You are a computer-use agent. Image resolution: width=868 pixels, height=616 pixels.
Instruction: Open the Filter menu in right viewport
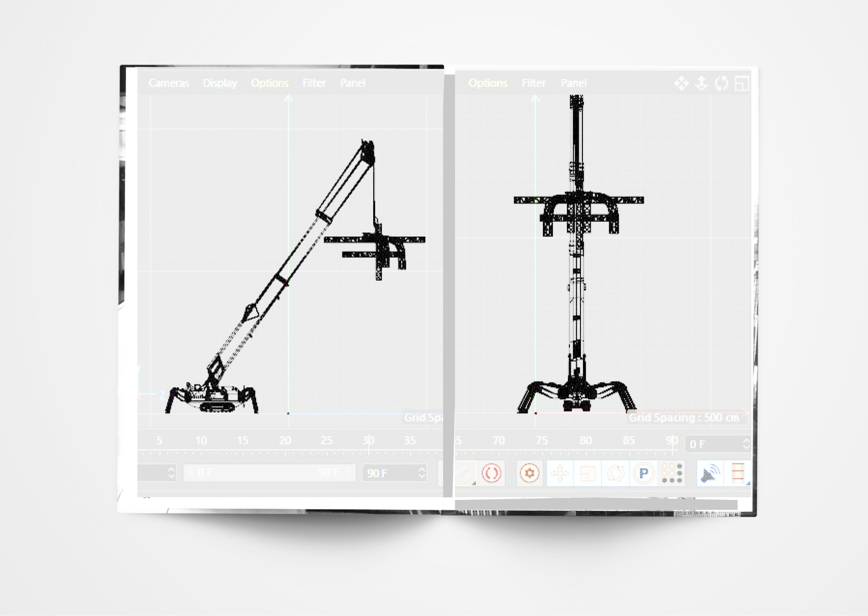533,83
